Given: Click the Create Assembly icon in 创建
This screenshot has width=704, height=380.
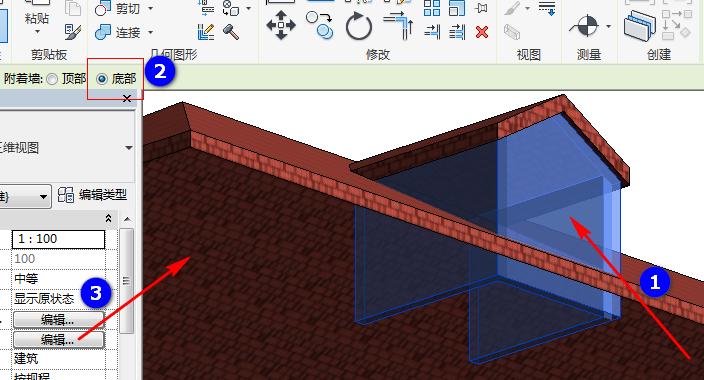Looking at the screenshot, I should [x=640, y=26].
